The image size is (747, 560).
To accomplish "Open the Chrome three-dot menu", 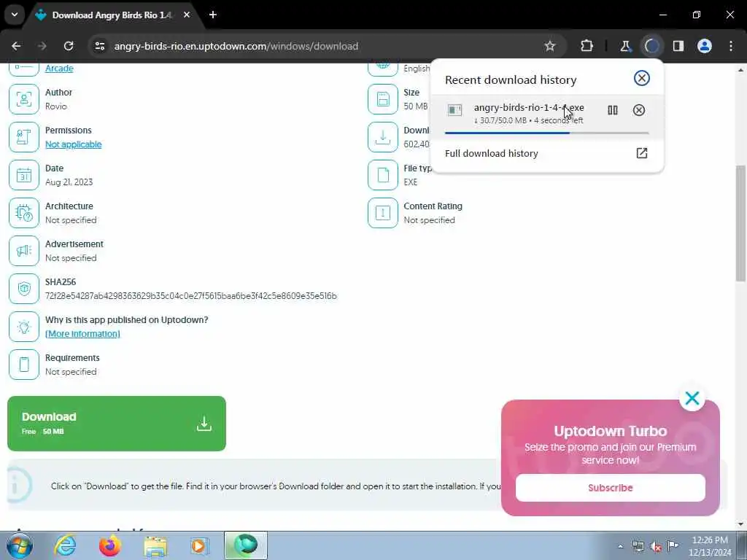I will pyautogui.click(x=731, y=46).
